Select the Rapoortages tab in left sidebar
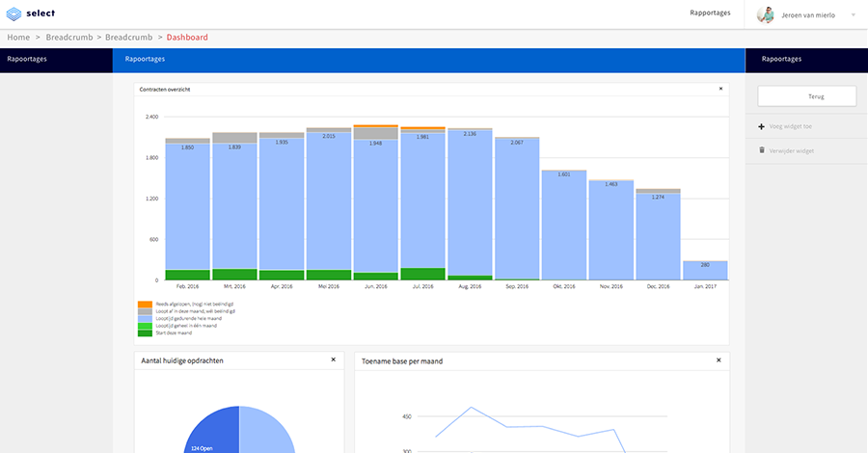The image size is (868, 453). [27, 60]
